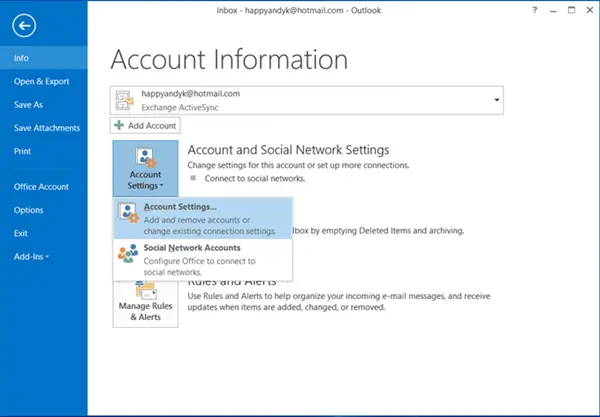Click the mail account icon beside happyandyk@hotmail.com
The image size is (600, 417).
(x=125, y=100)
